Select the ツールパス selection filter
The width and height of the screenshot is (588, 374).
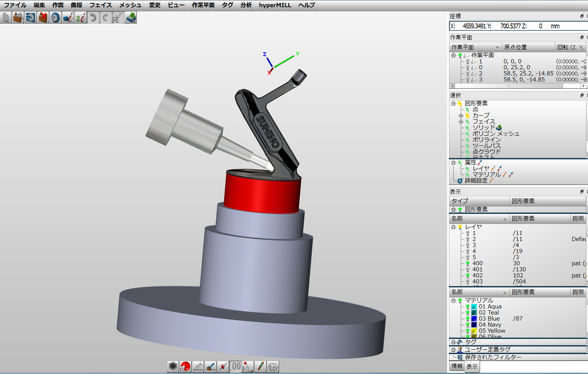487,146
